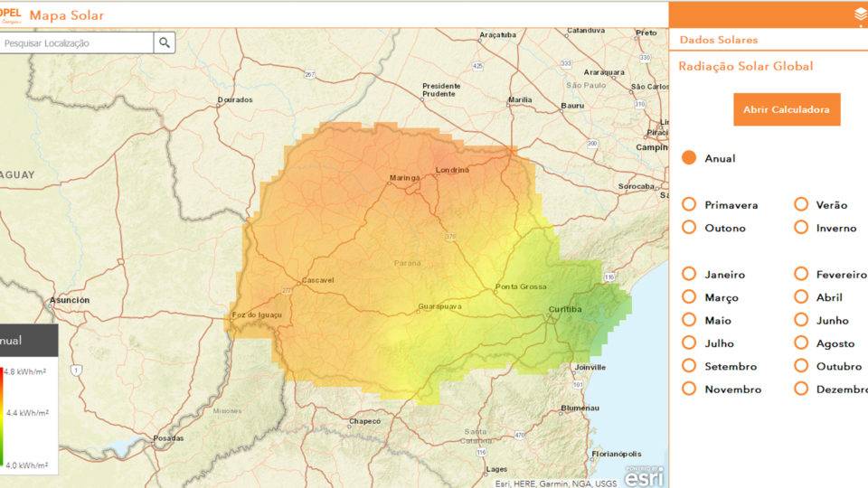Click the 4.0 kWh/m² legend label
The width and height of the screenshot is (868, 488).
point(26,465)
